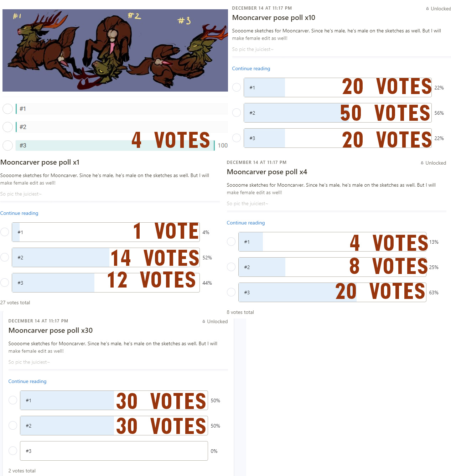This screenshot has width=451, height=476.
Task: Click the #3 empty option bar in poll x30
Action: 114,451
